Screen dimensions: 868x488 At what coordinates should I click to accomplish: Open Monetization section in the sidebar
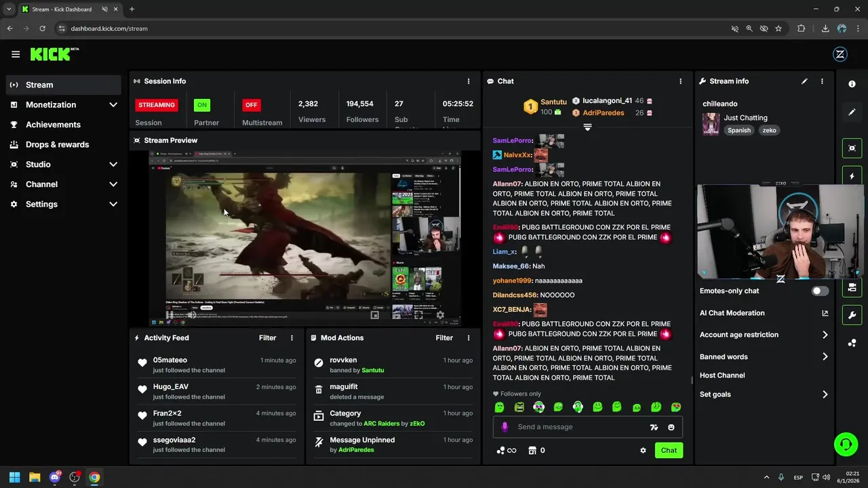64,105
